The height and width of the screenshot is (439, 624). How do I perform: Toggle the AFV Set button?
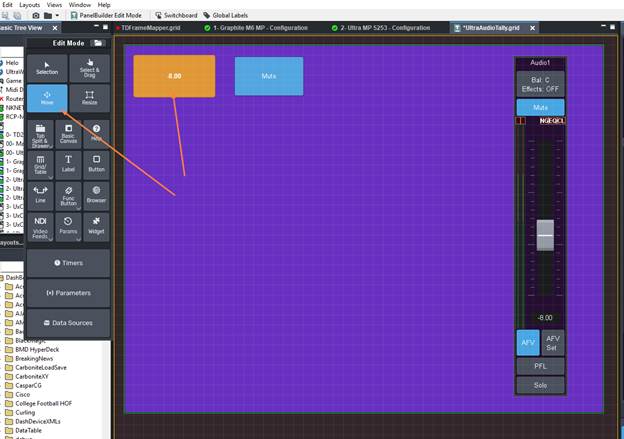coord(553,343)
